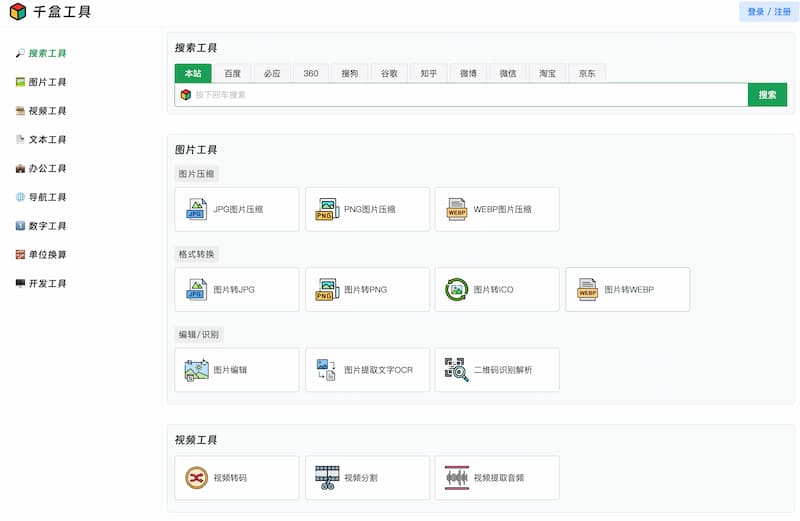This screenshot has height=521, width=800.
Task: Switch to the 京东 search tab
Action: [586, 73]
